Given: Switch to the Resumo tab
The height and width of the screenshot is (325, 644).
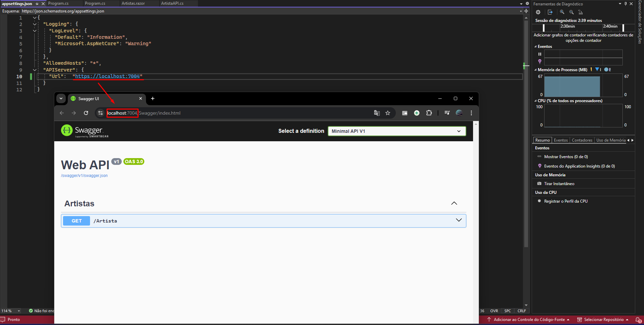Looking at the screenshot, I should point(543,140).
